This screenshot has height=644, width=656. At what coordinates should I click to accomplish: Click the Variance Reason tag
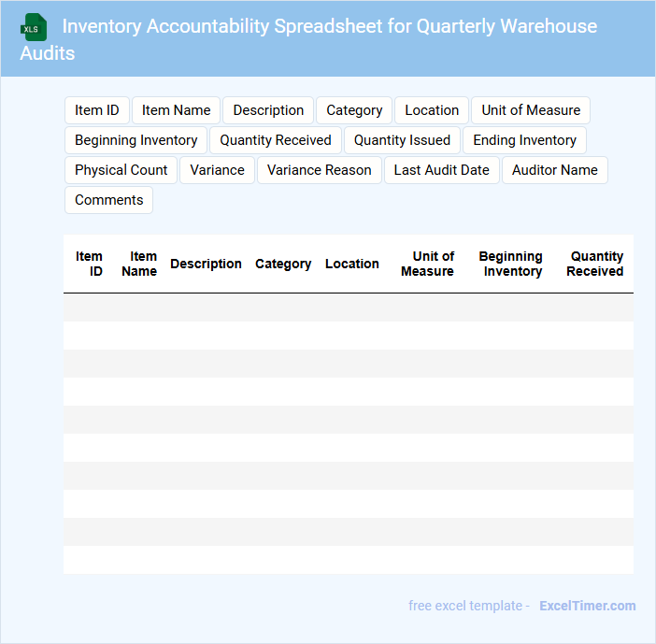coord(320,170)
